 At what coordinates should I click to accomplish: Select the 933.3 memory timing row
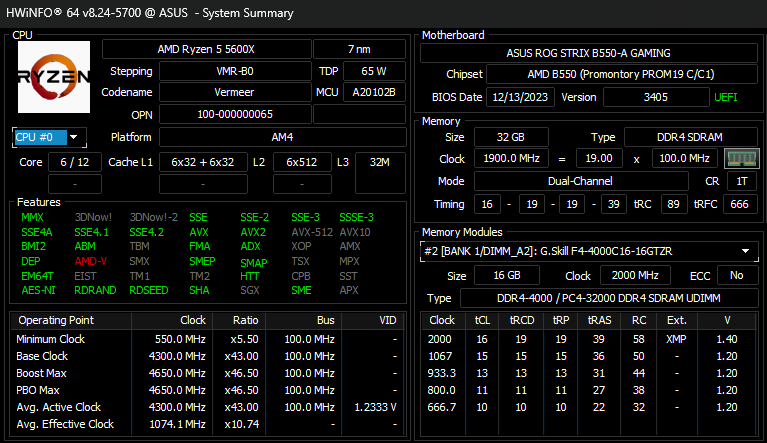pos(589,374)
